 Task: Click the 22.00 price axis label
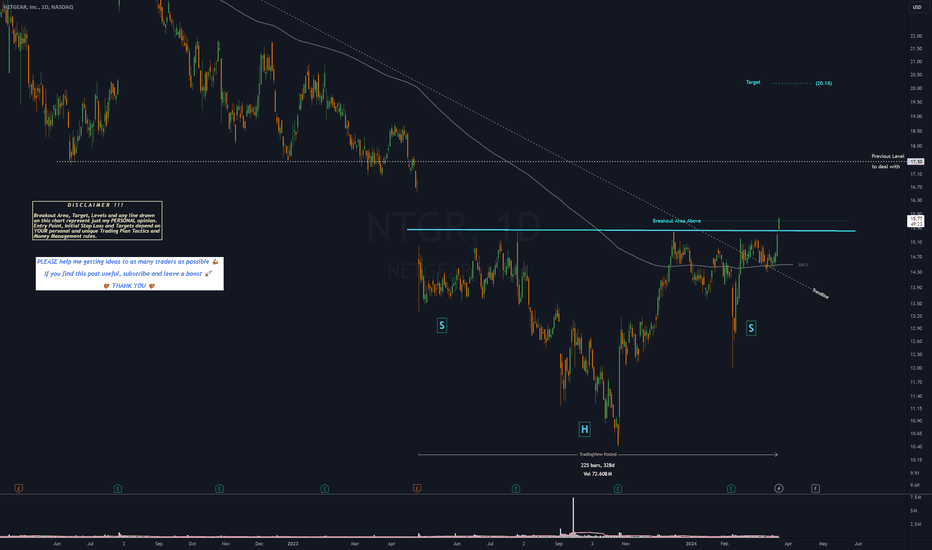(x=915, y=36)
